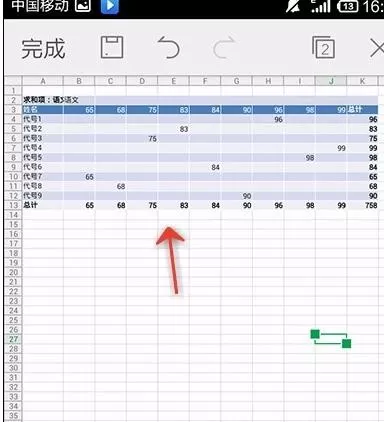Viewport: 384px width, 422px height.
Task: Select column J header
Action: [331, 81]
